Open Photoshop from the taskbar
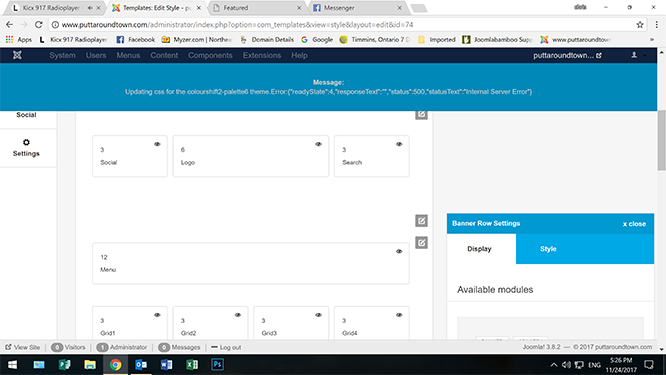666x375 pixels. 217,364
